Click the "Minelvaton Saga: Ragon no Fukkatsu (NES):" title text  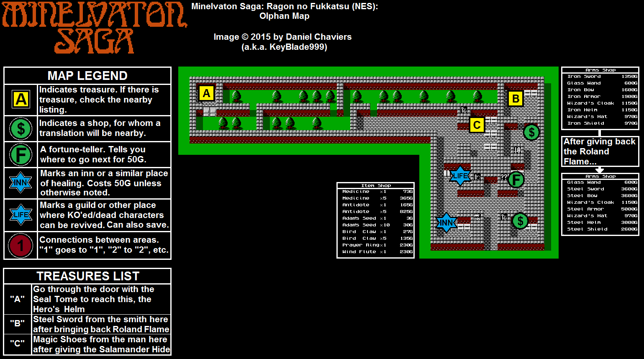click(285, 6)
